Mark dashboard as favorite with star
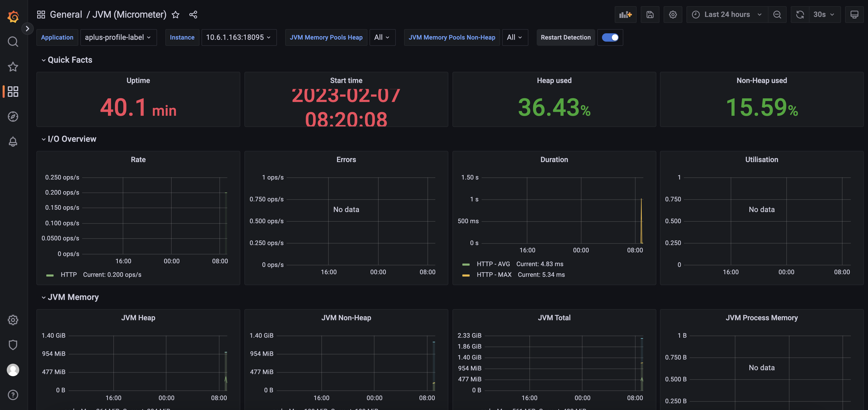This screenshot has width=868, height=410. click(176, 15)
